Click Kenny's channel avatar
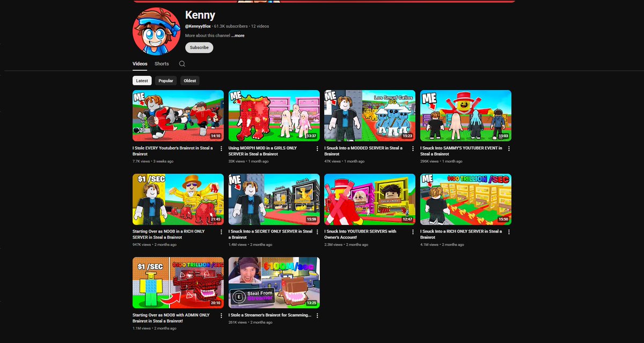The width and height of the screenshot is (644, 343). 156,31
